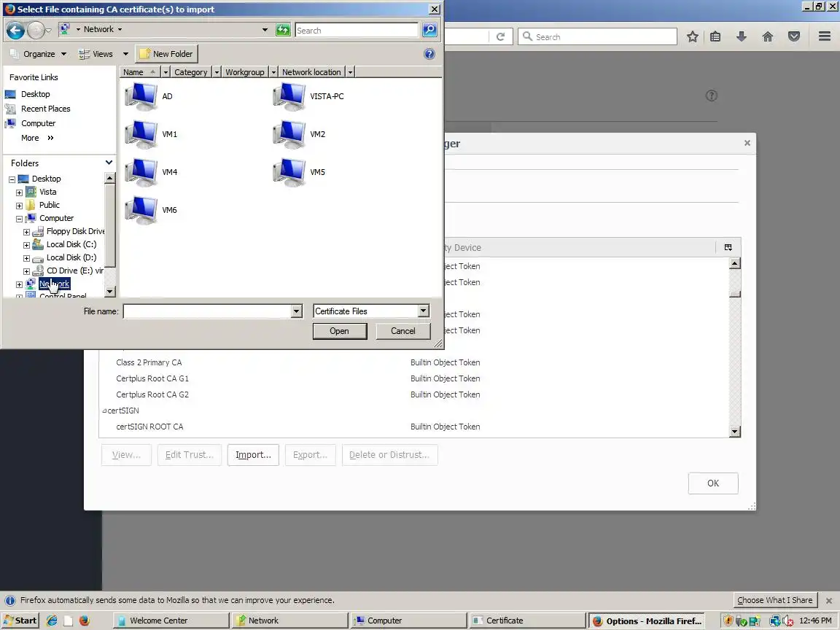Collapse the Folders pane chevron
840x630 pixels.
pos(109,163)
